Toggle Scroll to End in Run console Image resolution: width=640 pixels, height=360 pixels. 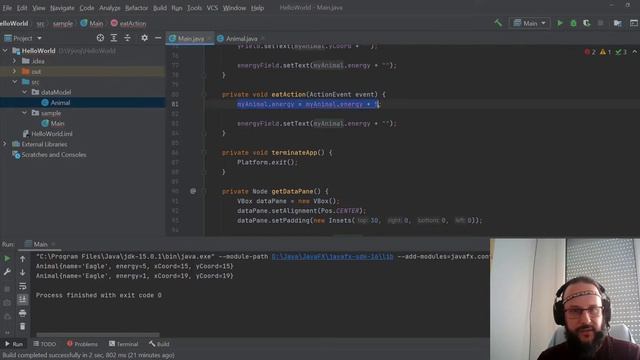coord(22,299)
